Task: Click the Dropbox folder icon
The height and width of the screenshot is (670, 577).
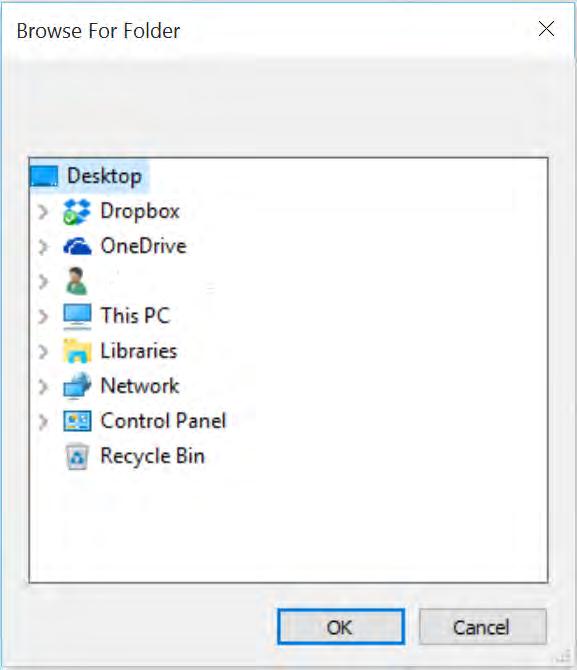Action: pos(77,212)
